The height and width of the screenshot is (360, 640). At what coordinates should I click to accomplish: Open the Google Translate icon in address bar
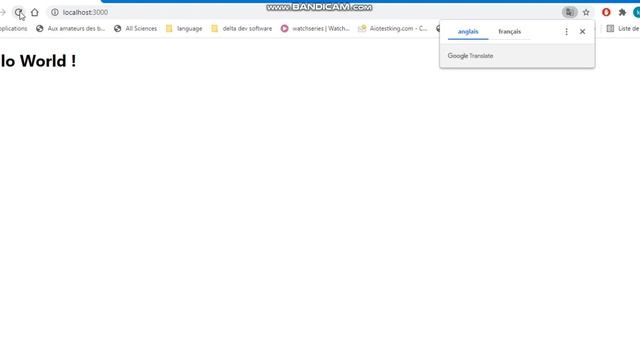[x=569, y=12]
